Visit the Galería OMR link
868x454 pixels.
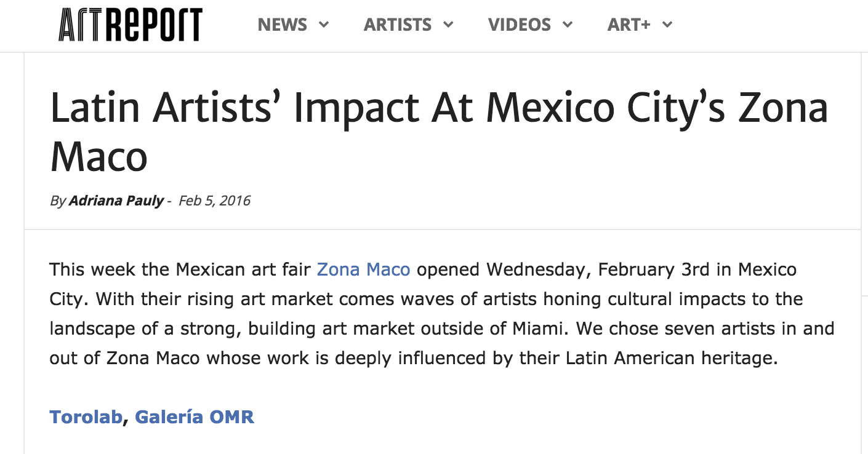[x=195, y=416]
